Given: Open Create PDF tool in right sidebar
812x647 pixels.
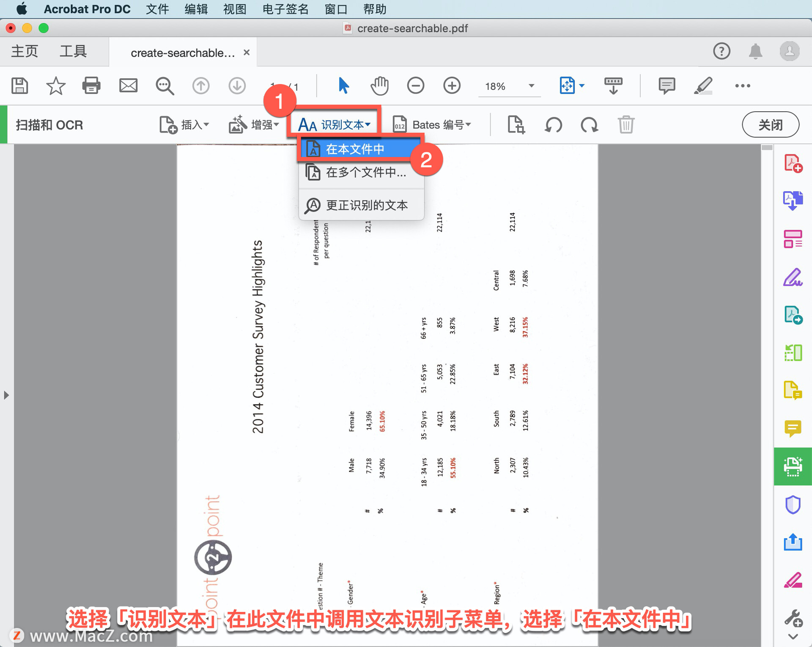Looking at the screenshot, I should tap(793, 163).
